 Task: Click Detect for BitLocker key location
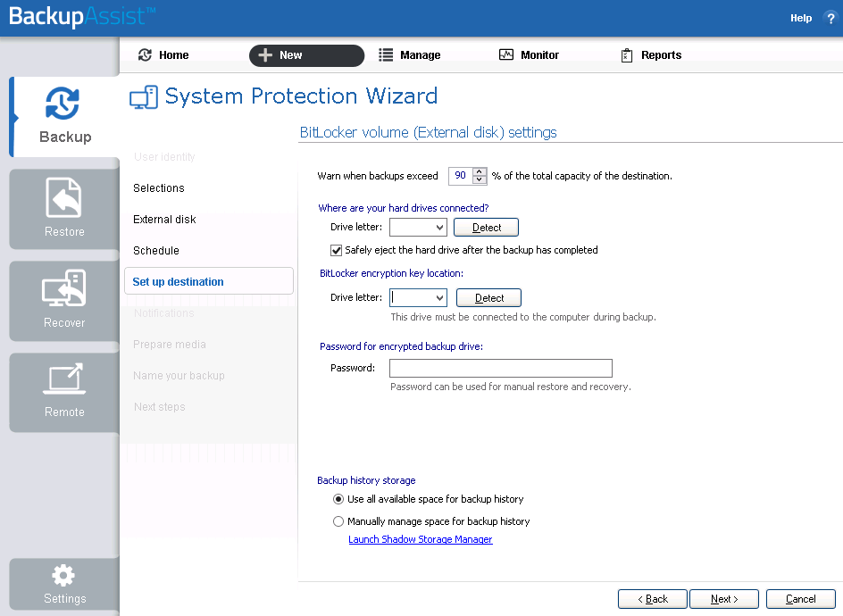pyautogui.click(x=489, y=298)
